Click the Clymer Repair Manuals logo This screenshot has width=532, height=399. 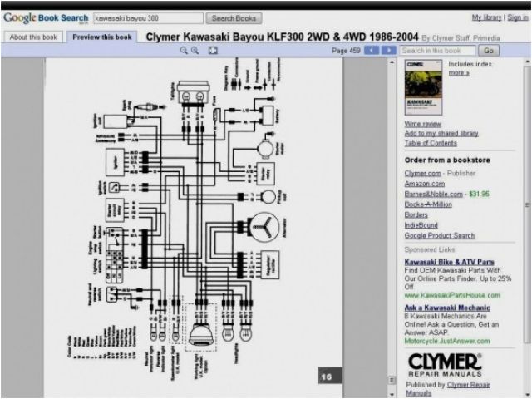coord(444,365)
